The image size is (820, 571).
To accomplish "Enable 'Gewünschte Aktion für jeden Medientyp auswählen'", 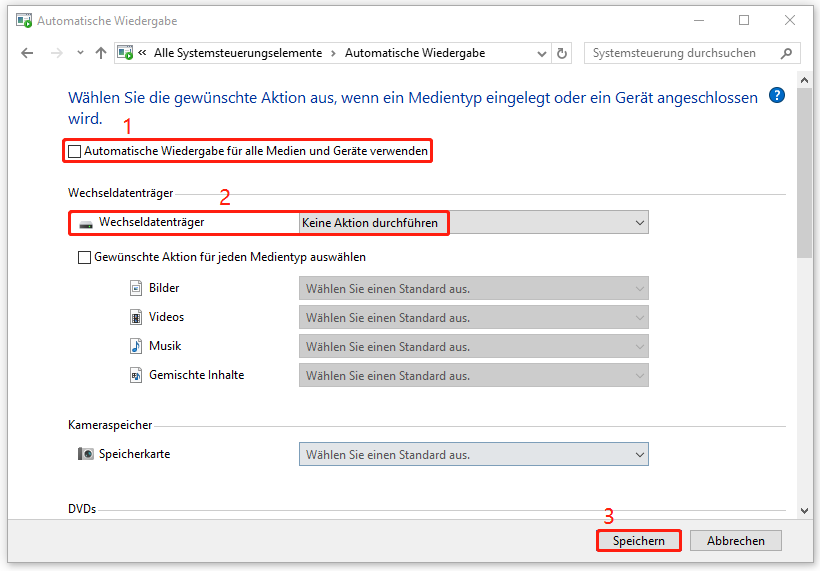I will coord(84,257).
